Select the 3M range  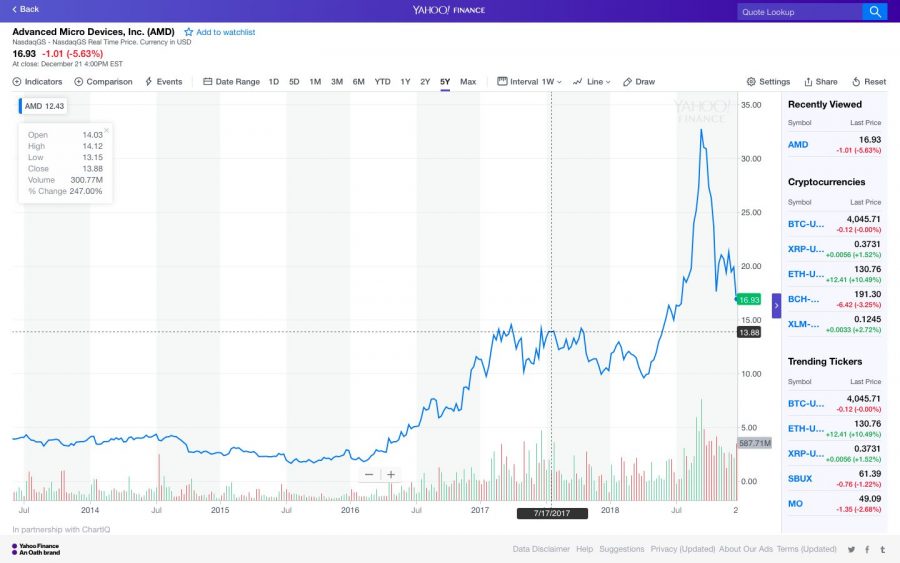click(337, 81)
